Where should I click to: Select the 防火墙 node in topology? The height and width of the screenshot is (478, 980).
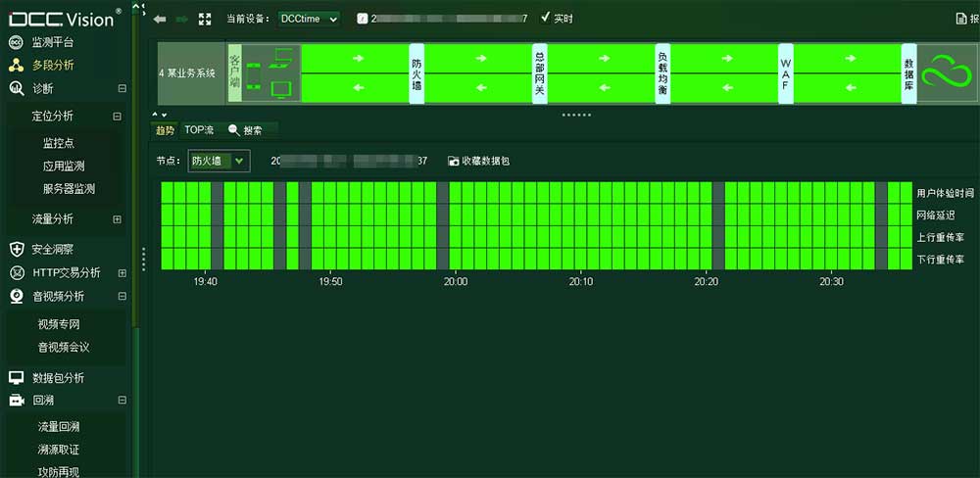[x=416, y=73]
